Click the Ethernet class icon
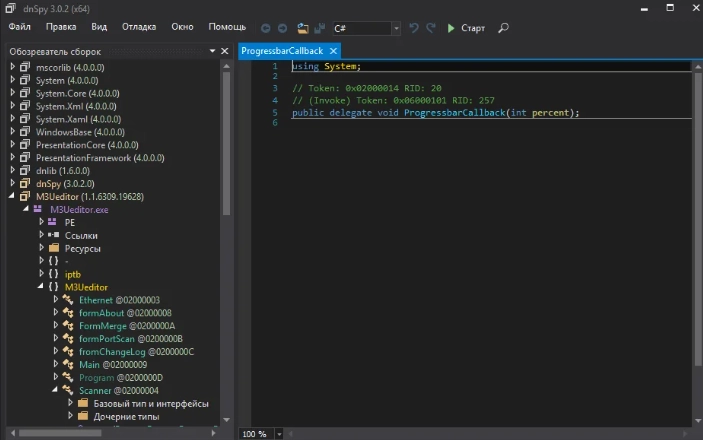This screenshot has width=703, height=440. [x=68, y=300]
